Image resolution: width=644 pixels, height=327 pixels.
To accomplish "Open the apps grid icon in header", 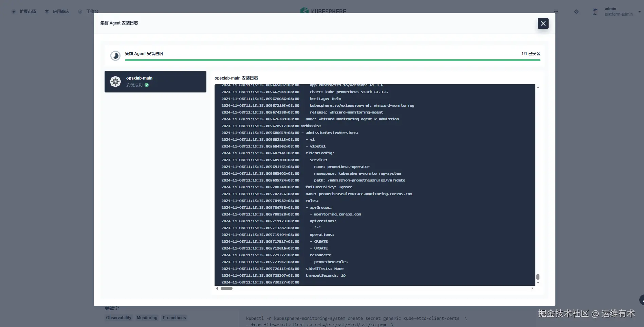I will tap(556, 12).
